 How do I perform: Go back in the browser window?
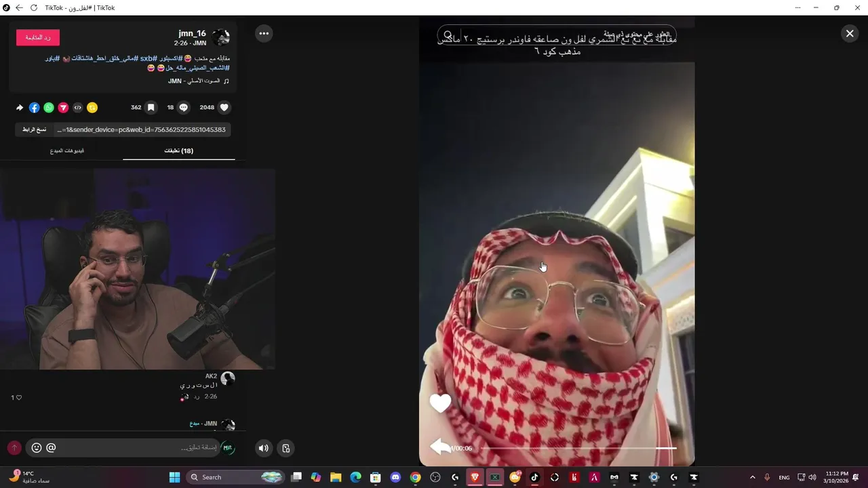click(x=19, y=7)
